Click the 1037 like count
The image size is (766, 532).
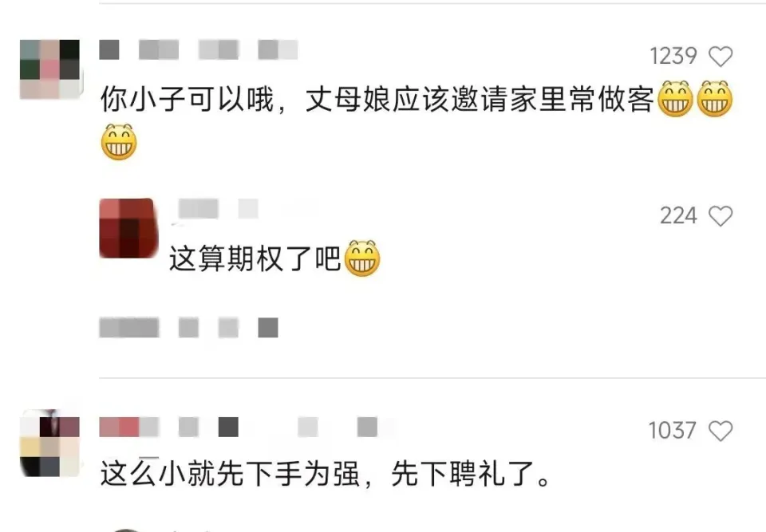(x=672, y=431)
